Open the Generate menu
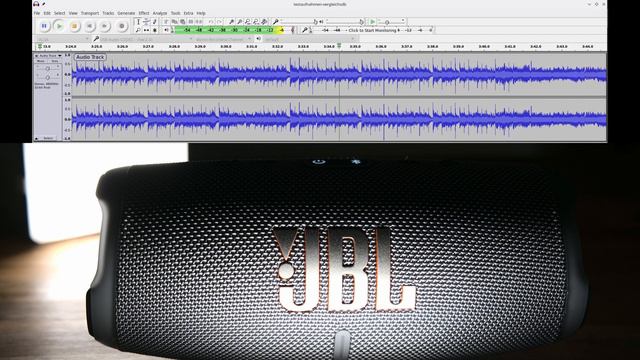The height and width of the screenshot is (360, 640). pyautogui.click(x=126, y=13)
